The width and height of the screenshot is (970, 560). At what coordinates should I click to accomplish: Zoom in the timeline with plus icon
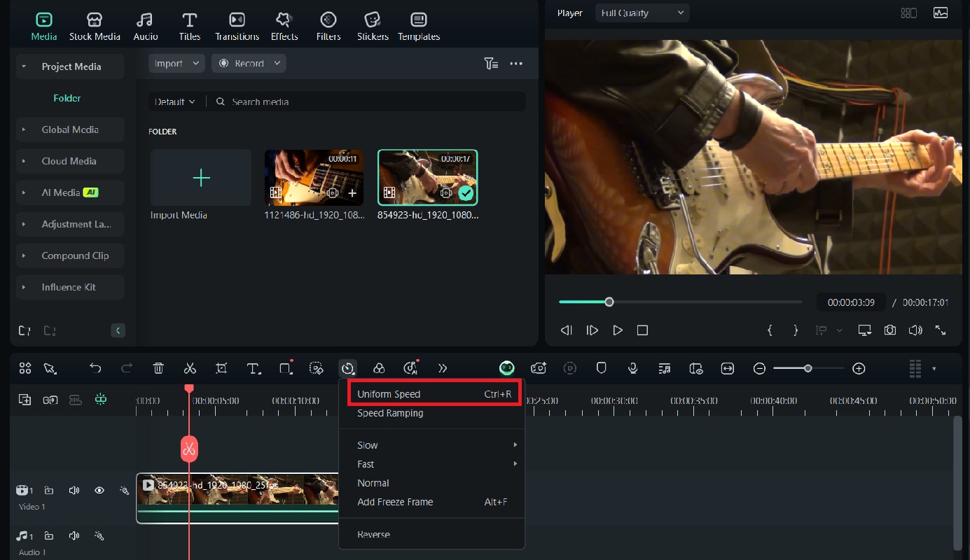coord(859,368)
